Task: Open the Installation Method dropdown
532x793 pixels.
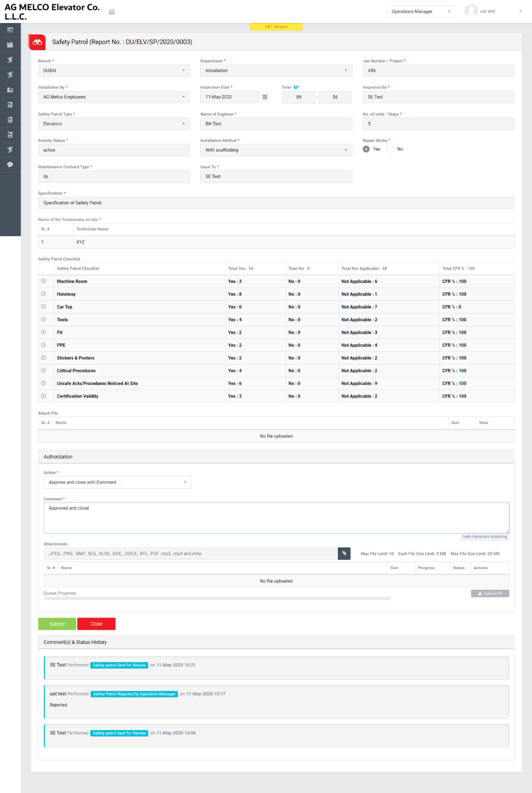Action: click(276, 150)
